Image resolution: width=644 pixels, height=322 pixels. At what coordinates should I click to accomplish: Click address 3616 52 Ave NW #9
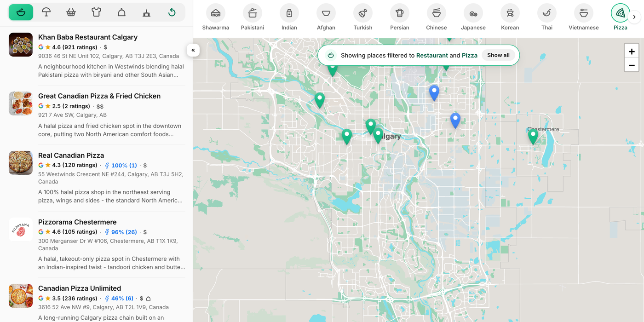pos(103,307)
